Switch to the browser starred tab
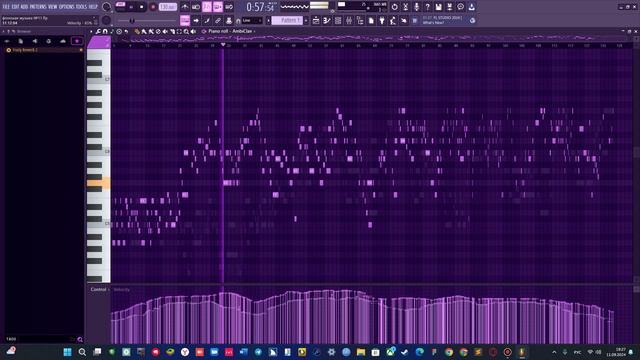 [x=77, y=41]
